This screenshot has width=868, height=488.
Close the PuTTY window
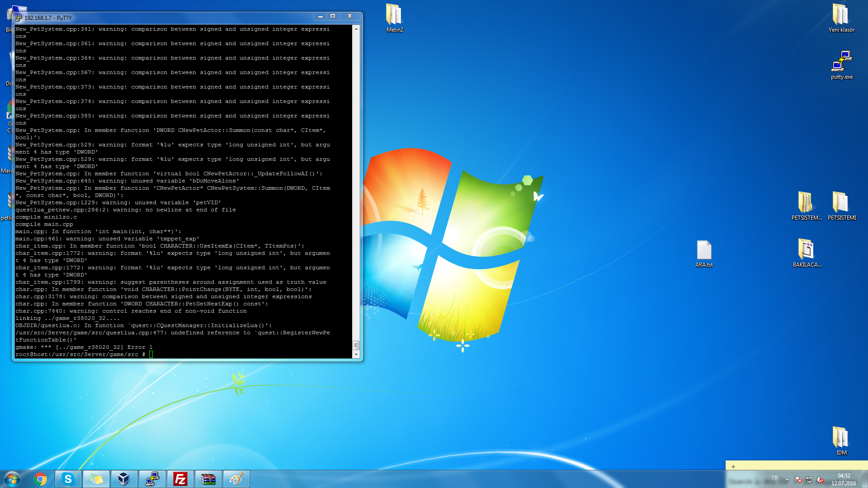point(349,16)
